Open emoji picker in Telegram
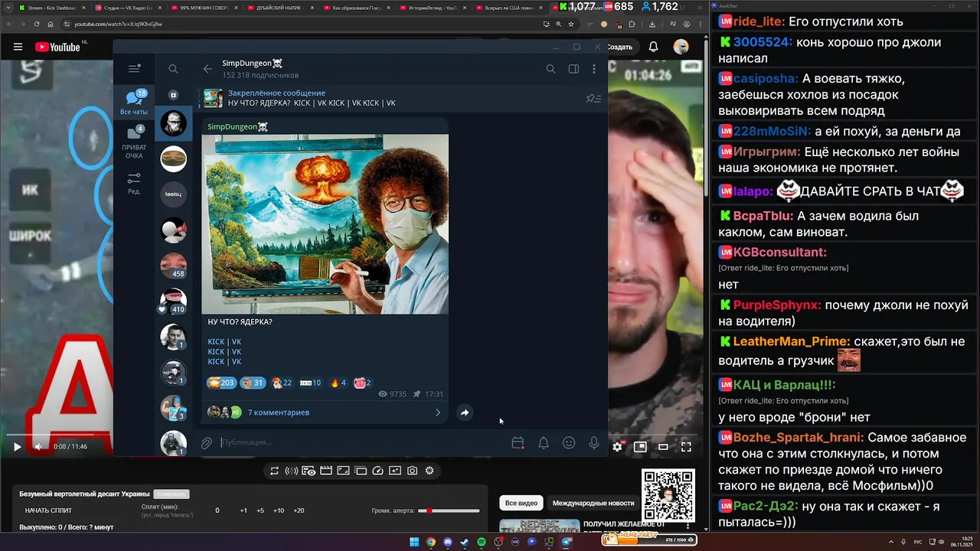 click(x=569, y=442)
